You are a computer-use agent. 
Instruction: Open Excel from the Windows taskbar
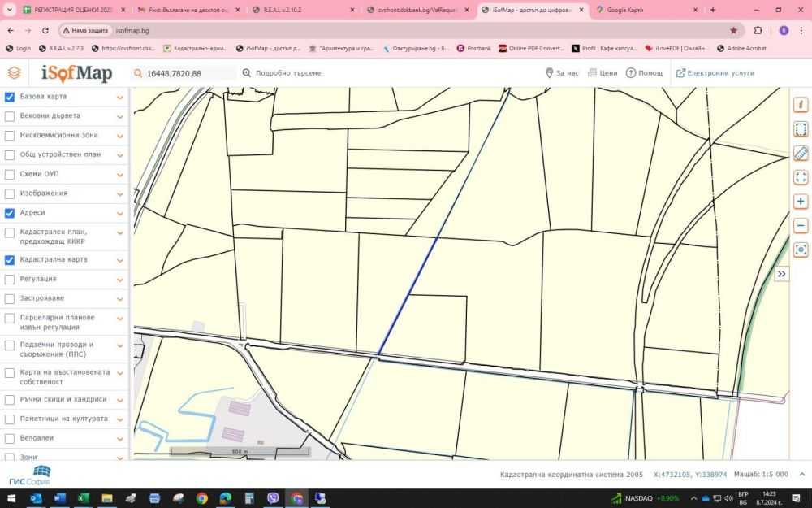[83, 498]
